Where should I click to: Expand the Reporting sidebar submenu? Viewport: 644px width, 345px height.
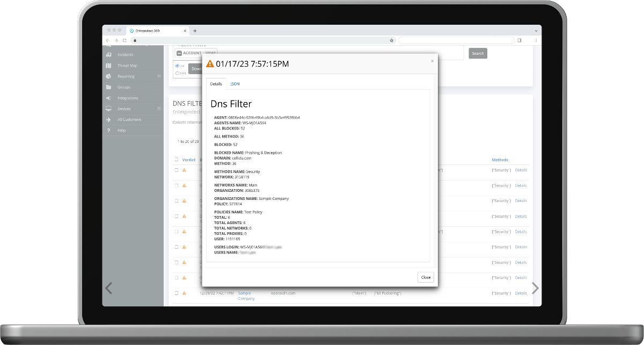pos(158,76)
